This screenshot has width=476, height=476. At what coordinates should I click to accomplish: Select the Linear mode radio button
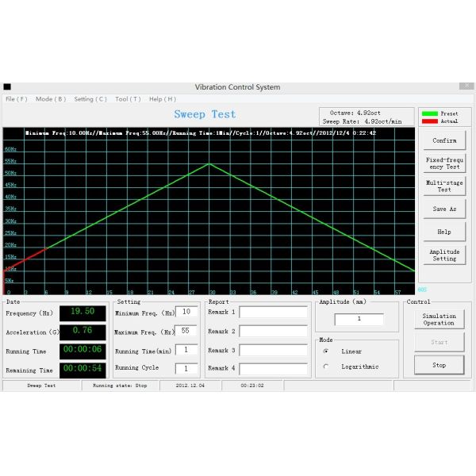click(326, 351)
